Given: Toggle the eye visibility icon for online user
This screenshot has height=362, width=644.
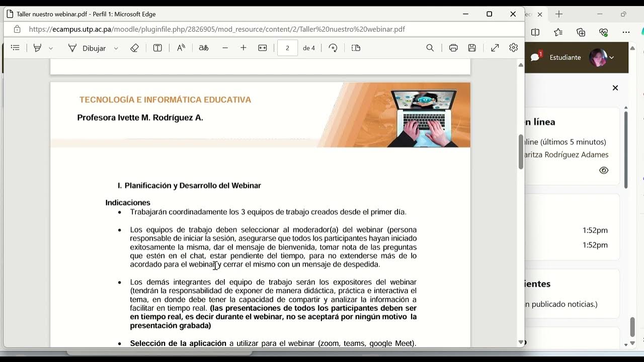Looking at the screenshot, I should pos(604,170).
